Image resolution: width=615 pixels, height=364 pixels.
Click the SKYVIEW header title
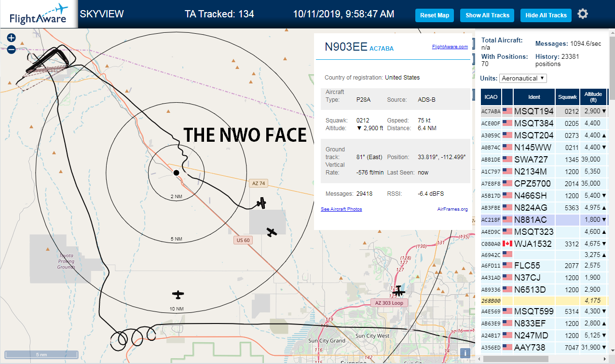pyautogui.click(x=102, y=14)
